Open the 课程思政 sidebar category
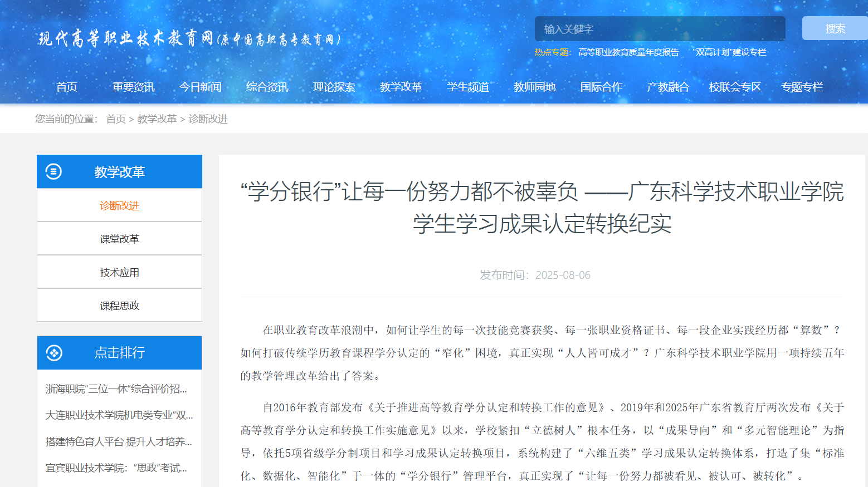Viewport: 868px width, 487px height. tap(119, 306)
